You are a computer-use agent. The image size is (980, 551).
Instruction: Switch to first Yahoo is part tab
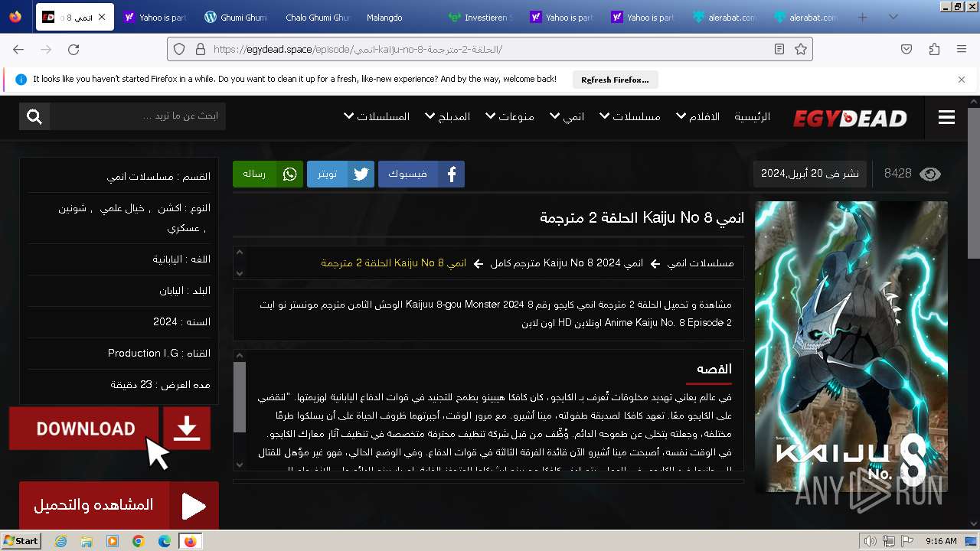pyautogui.click(x=155, y=17)
